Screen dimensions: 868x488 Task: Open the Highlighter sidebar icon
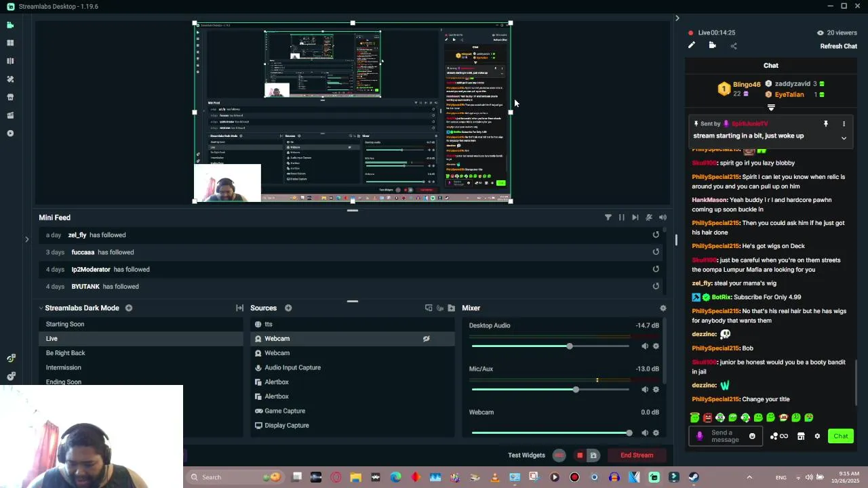(x=10, y=115)
